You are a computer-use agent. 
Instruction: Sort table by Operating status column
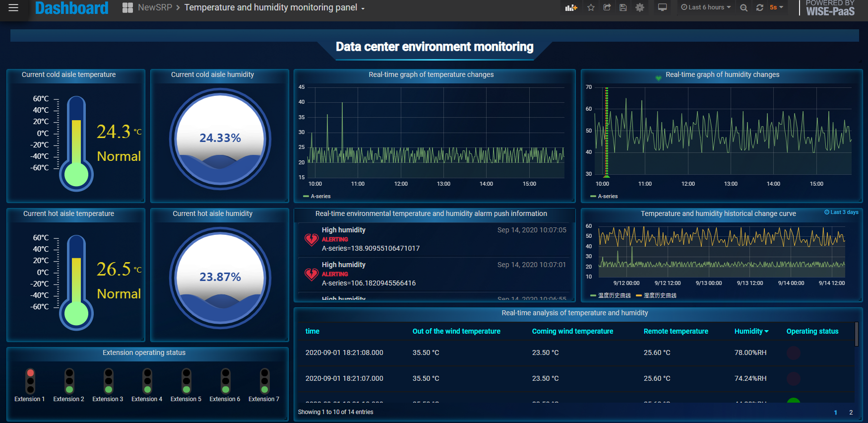point(812,331)
